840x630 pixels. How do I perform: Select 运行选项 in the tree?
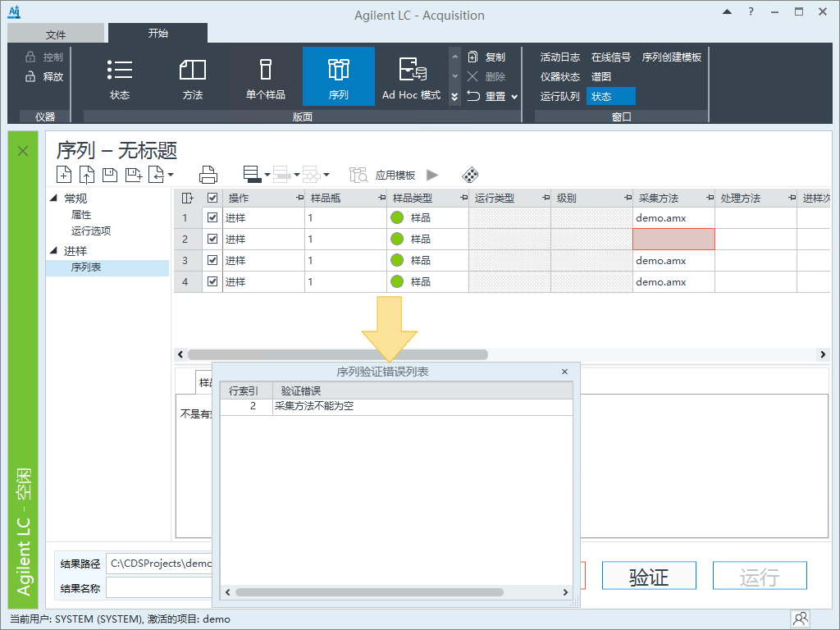[91, 231]
